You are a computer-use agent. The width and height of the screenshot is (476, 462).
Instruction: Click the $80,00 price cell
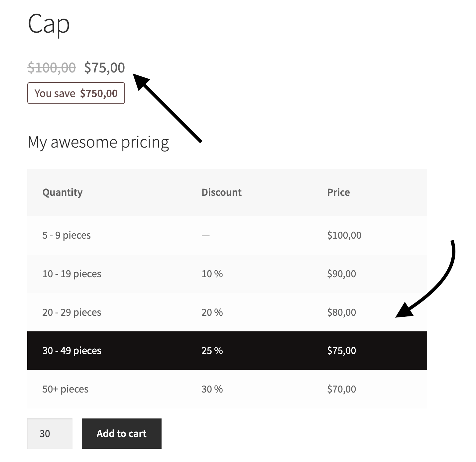(341, 312)
